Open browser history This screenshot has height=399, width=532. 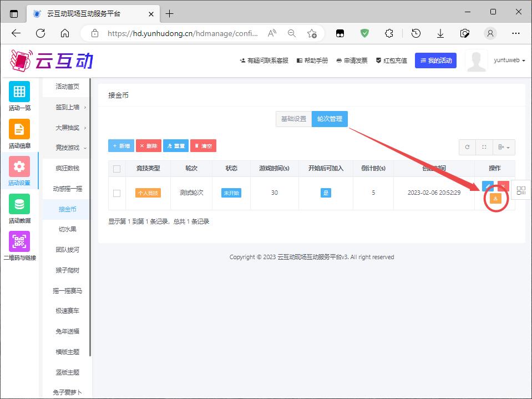416,33
